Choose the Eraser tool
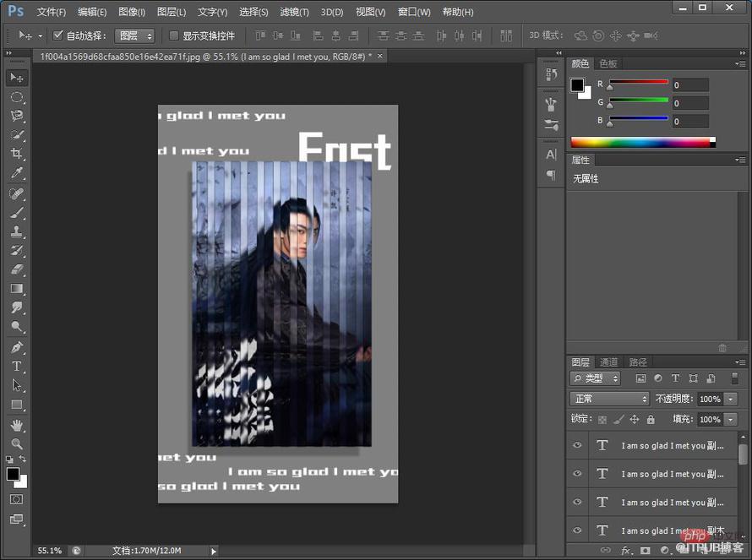Screen dimensions: 752x560 tap(17, 269)
